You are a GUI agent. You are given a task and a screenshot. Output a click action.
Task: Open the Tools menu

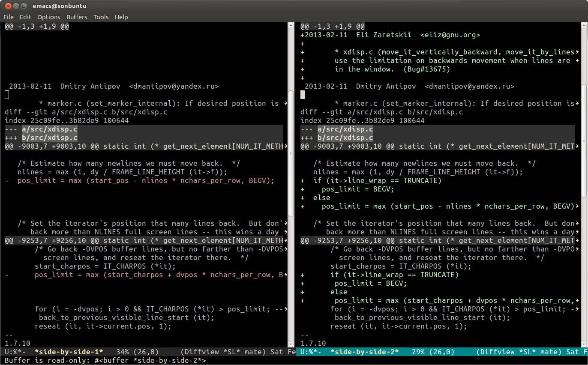(101, 17)
